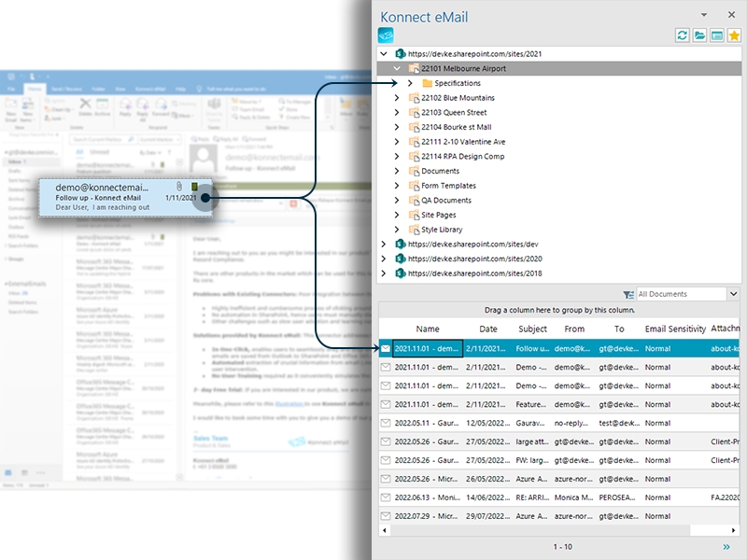Screen dimensions: 747x560
Task: Sort by the Subject column header
Action: 532,329
